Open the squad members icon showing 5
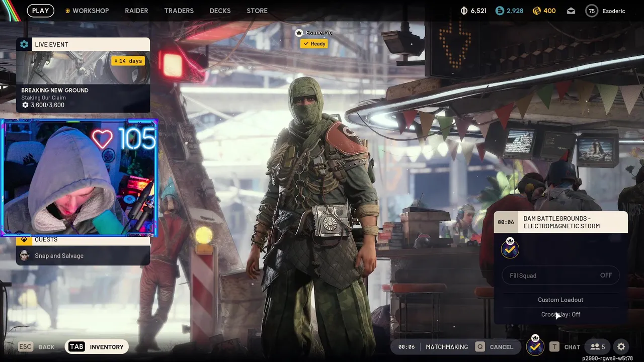The width and height of the screenshot is (644, 362). tap(598, 347)
